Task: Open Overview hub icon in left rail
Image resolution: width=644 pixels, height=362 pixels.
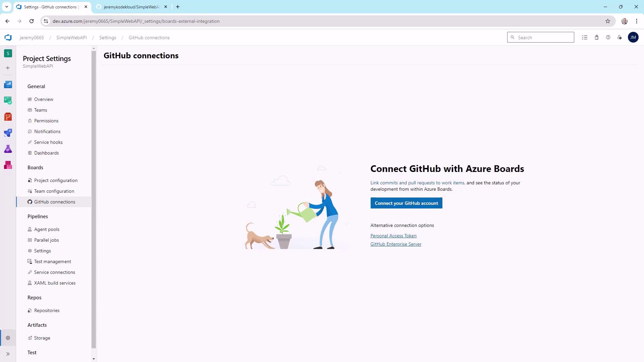Action: click(x=8, y=84)
